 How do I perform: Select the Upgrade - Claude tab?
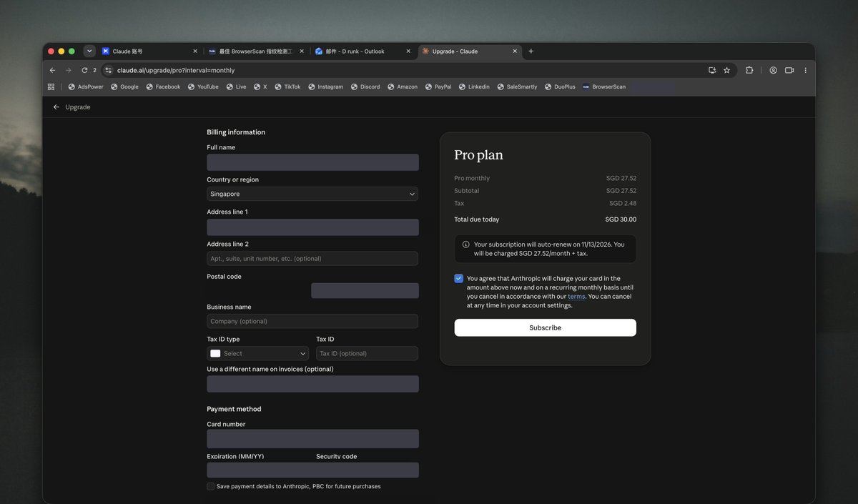[x=469, y=51]
